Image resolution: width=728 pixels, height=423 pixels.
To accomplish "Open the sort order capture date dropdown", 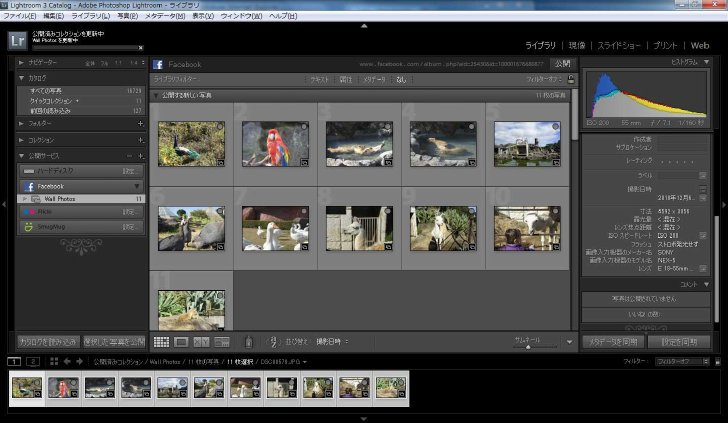I will click(x=332, y=342).
